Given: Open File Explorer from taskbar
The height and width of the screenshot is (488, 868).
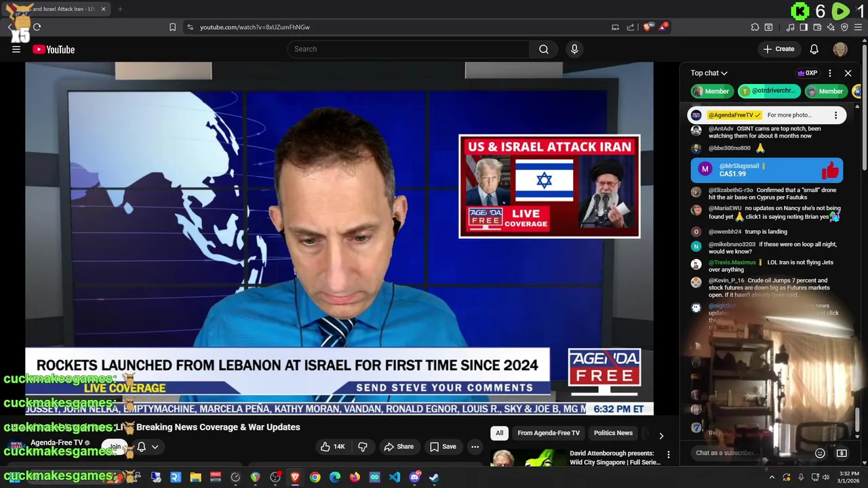Looking at the screenshot, I should [195, 477].
